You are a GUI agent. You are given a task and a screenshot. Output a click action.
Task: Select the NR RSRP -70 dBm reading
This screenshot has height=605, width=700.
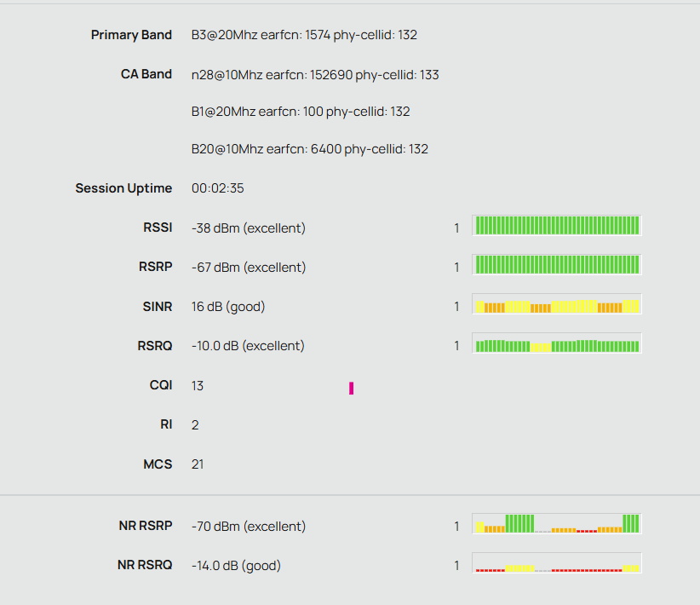click(249, 527)
